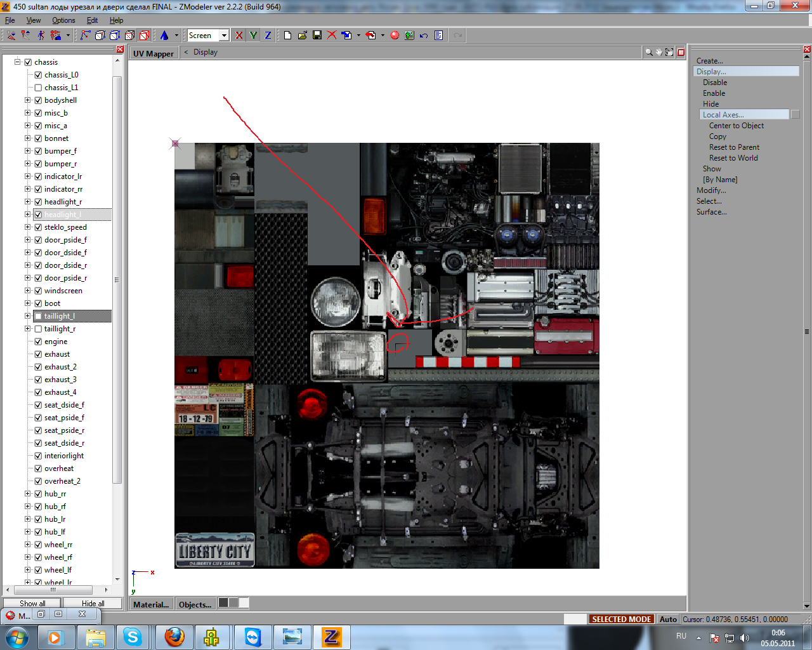Pick the white background color swatch
This screenshot has width=812, height=650.
[x=244, y=603]
